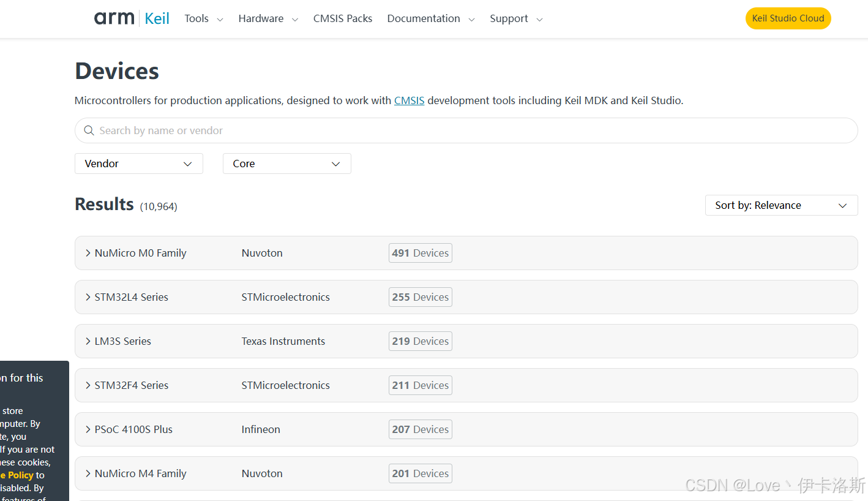The width and height of the screenshot is (868, 501).
Task: Click the 255 Devices badge
Action: pyautogui.click(x=421, y=297)
